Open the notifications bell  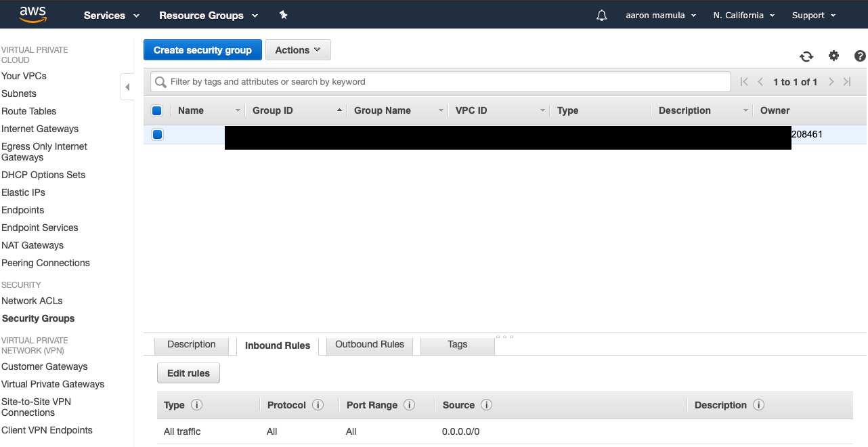point(602,15)
